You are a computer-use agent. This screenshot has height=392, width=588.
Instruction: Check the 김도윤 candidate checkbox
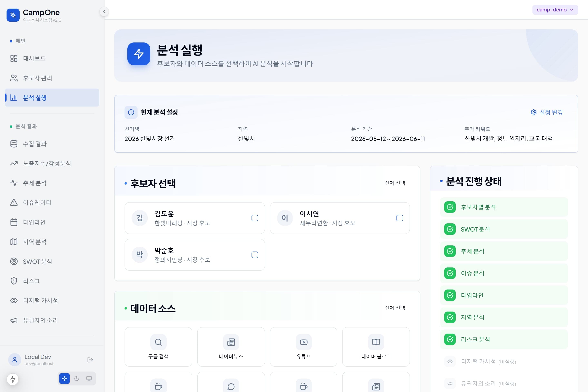[x=255, y=218]
